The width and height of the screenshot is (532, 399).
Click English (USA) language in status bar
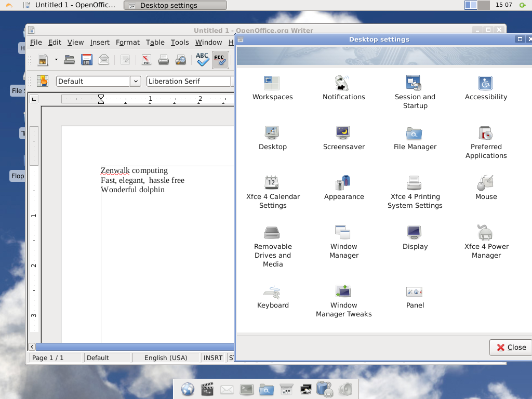[166, 357]
